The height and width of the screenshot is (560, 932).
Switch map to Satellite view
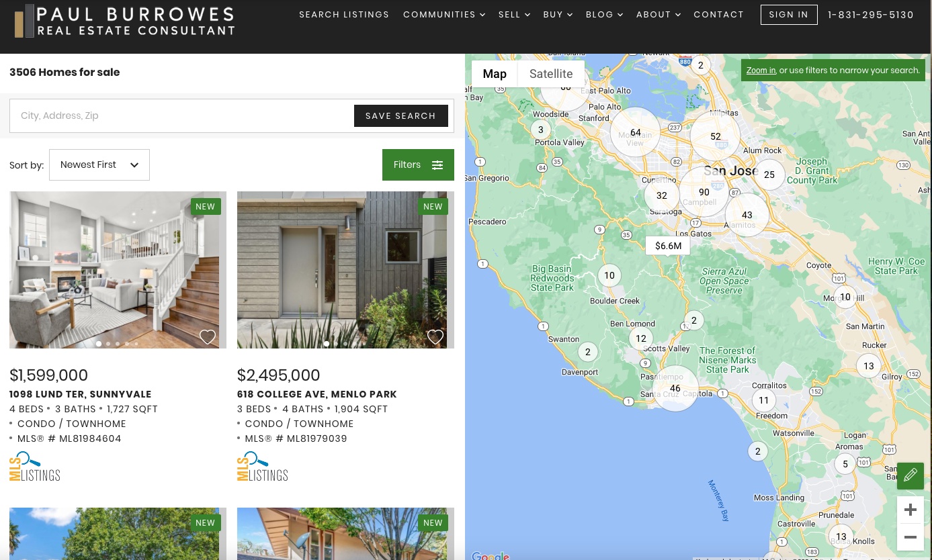coord(550,74)
